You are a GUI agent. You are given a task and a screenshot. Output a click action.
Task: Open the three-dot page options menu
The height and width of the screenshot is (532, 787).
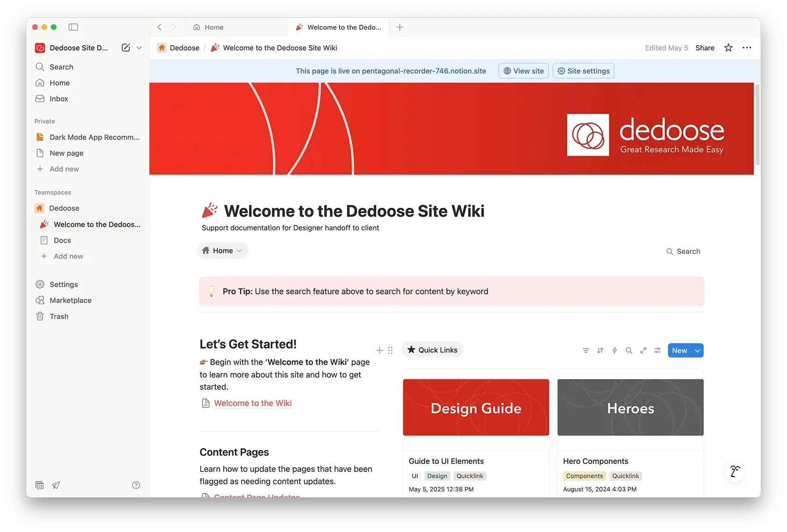pos(747,48)
